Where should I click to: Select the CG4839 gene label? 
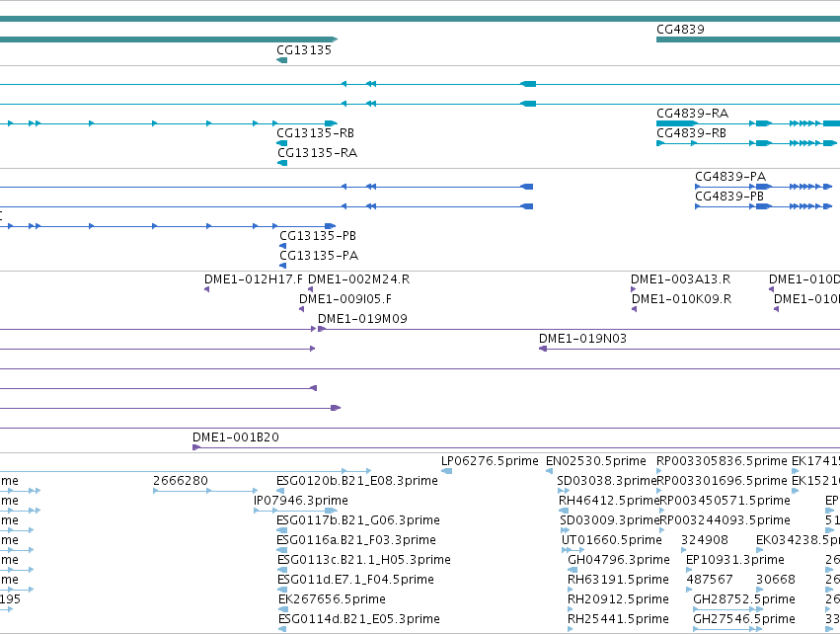(680, 30)
